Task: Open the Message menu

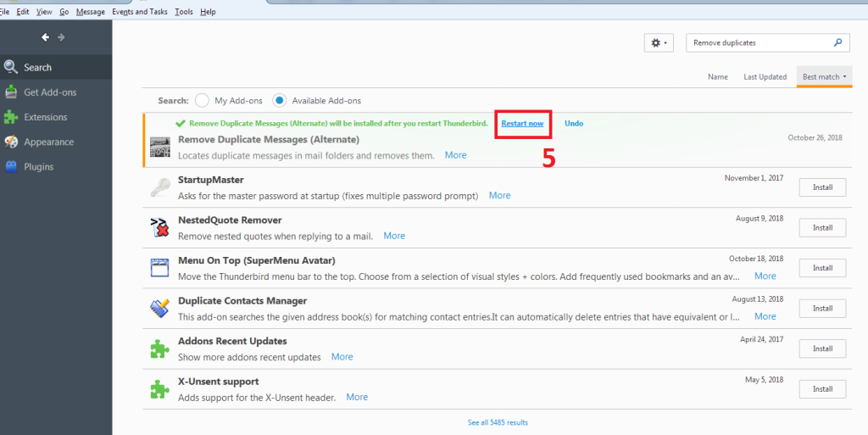Action: point(90,12)
